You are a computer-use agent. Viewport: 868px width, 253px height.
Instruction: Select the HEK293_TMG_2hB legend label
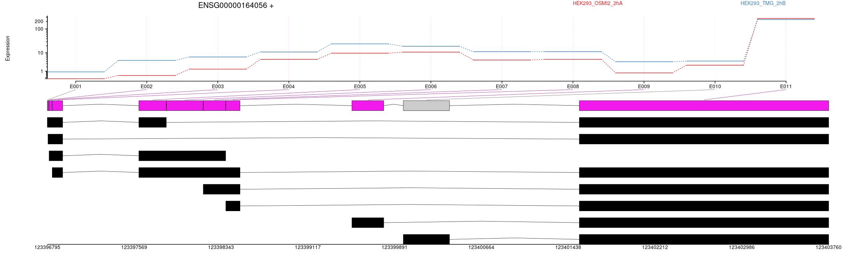coord(763,3)
